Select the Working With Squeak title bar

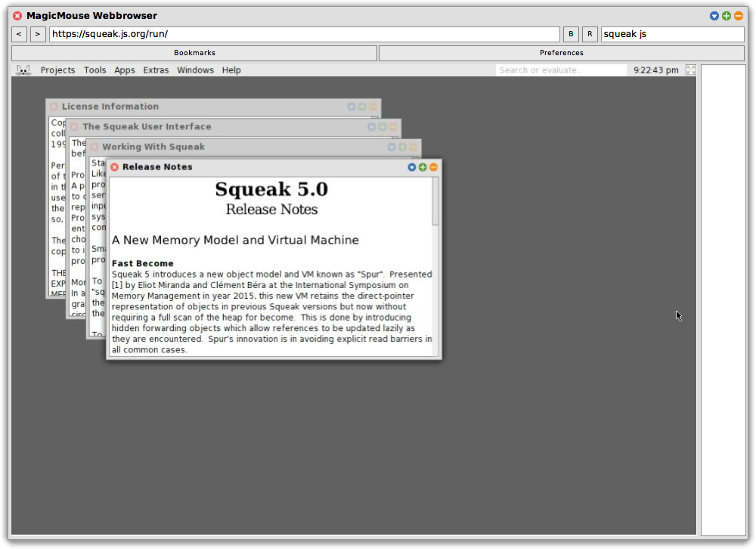pyautogui.click(x=254, y=147)
